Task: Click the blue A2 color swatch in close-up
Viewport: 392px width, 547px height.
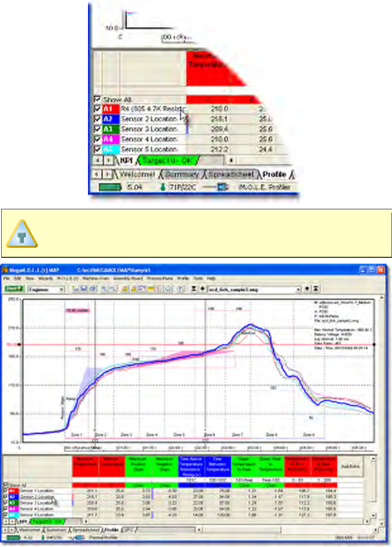Action: point(110,119)
